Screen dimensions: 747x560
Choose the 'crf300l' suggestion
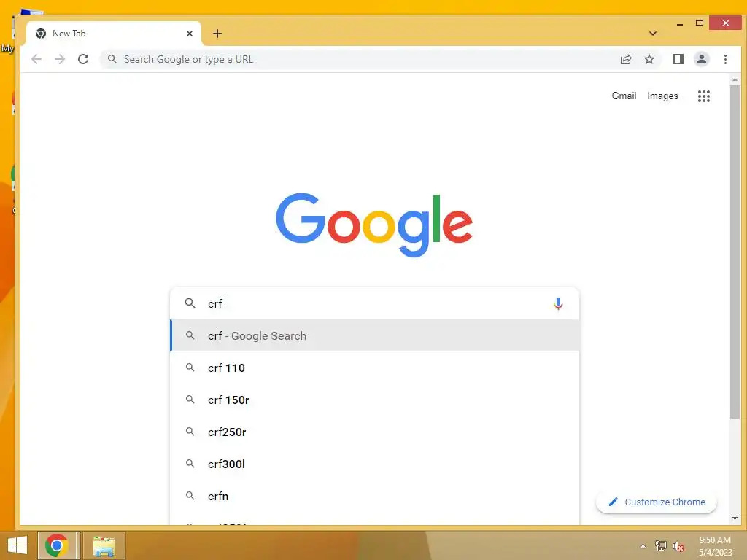coord(374,464)
